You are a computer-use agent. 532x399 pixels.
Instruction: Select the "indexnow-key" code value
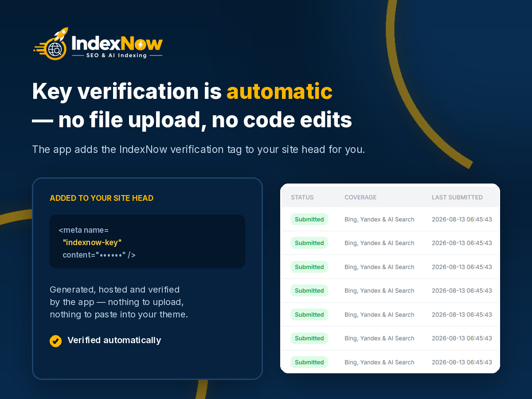[92, 243]
